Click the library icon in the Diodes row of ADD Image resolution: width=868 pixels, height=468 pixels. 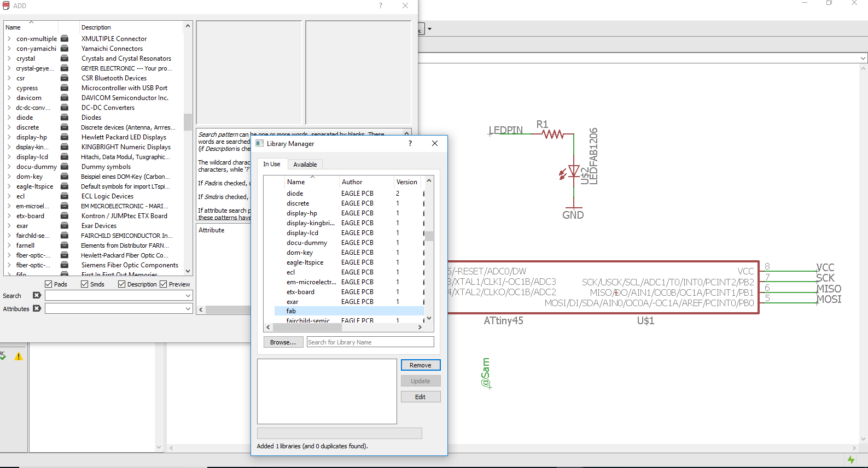coord(65,118)
